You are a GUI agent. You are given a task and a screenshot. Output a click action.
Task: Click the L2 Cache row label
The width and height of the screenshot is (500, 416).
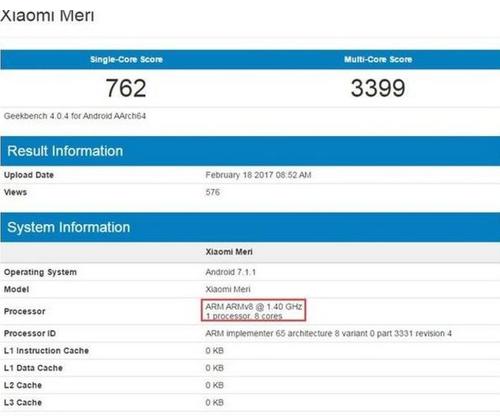(x=23, y=385)
